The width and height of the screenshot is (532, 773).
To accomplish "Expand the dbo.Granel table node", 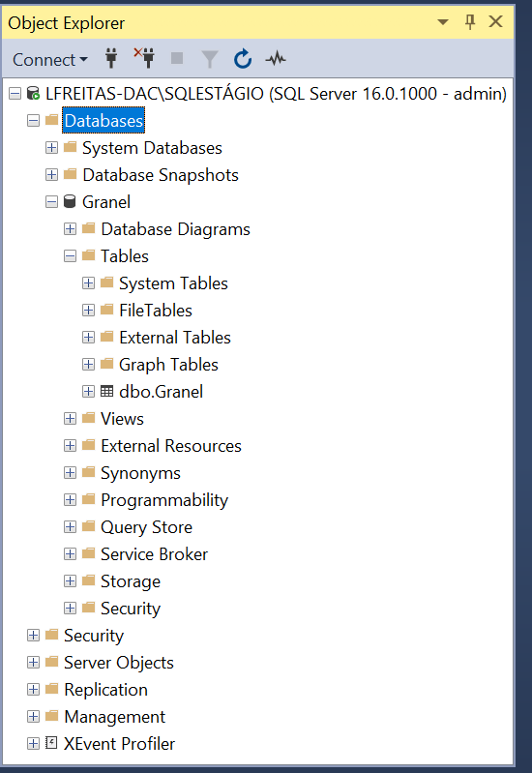I will coord(88,392).
